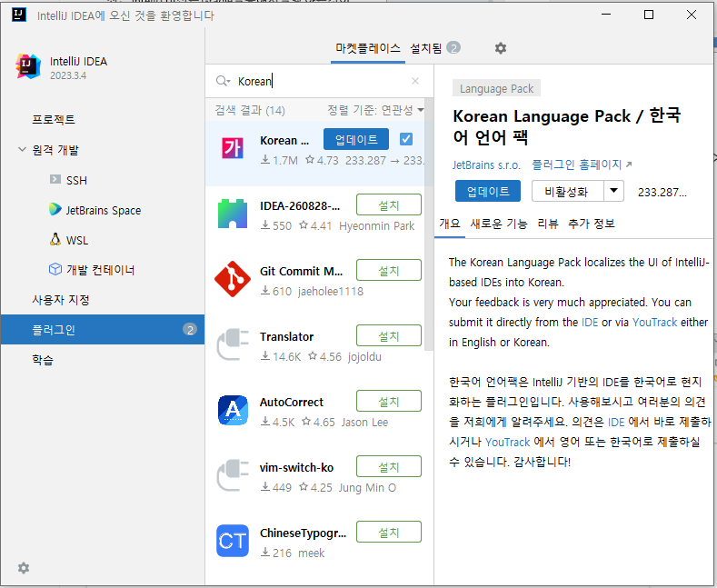Install the Git Commit M... plugin

coord(389,270)
